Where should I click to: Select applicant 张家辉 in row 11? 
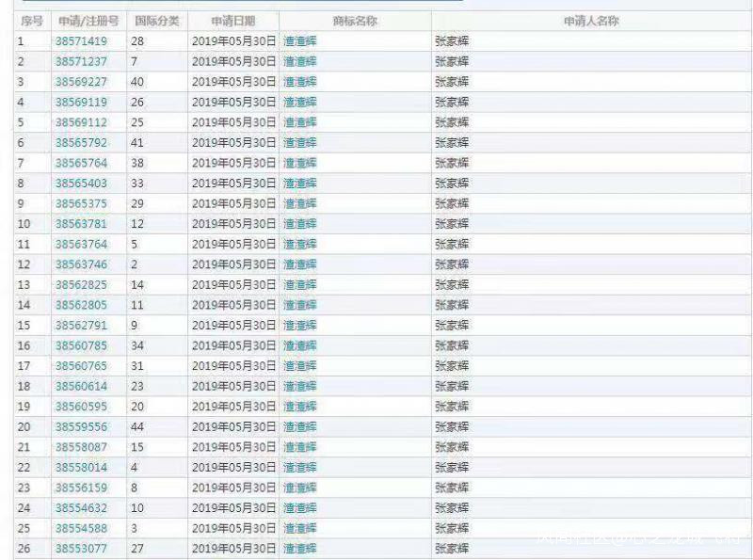click(452, 244)
